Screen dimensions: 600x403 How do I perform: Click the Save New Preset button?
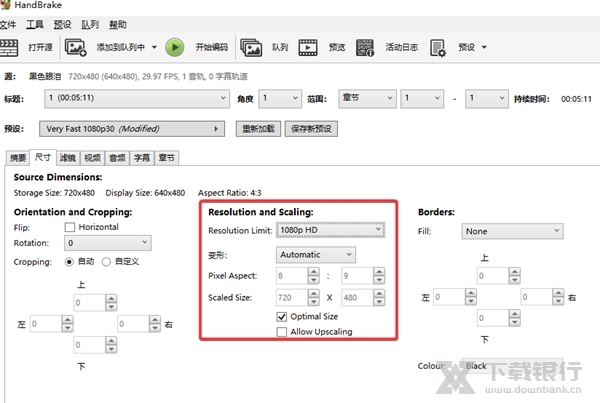[311, 129]
